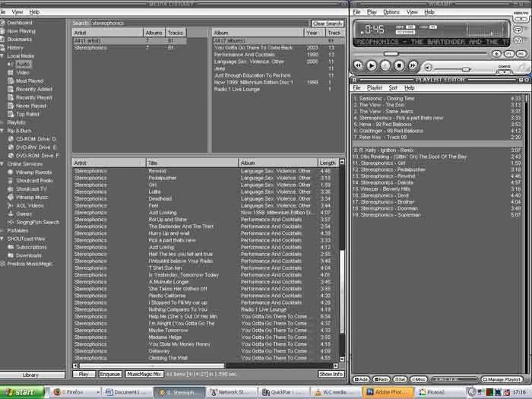
Task: Select Most Played smart view
Action: (30, 81)
